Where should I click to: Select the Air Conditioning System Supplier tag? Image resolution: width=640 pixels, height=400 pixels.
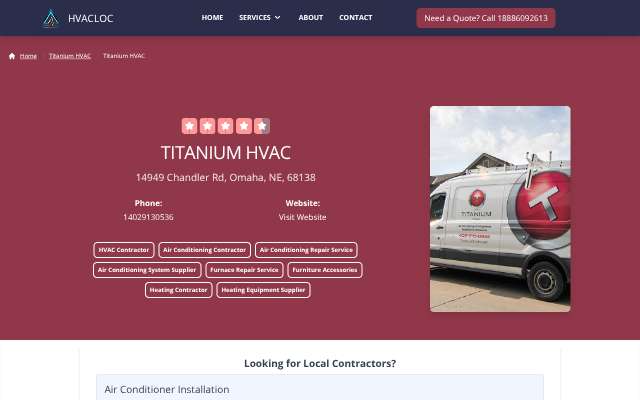tap(147, 270)
